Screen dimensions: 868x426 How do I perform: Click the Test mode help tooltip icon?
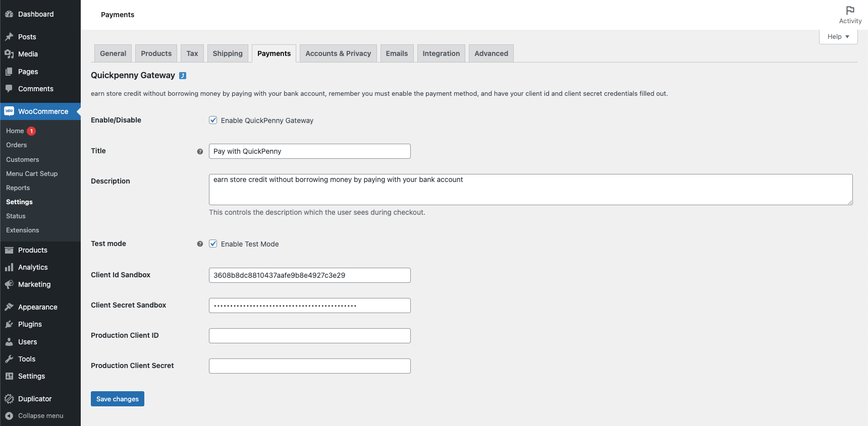click(200, 244)
